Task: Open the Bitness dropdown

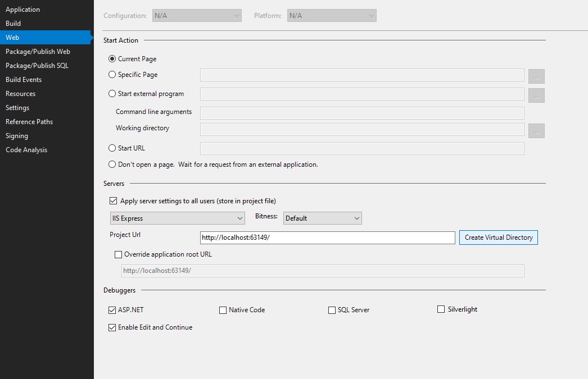Action: [322, 218]
